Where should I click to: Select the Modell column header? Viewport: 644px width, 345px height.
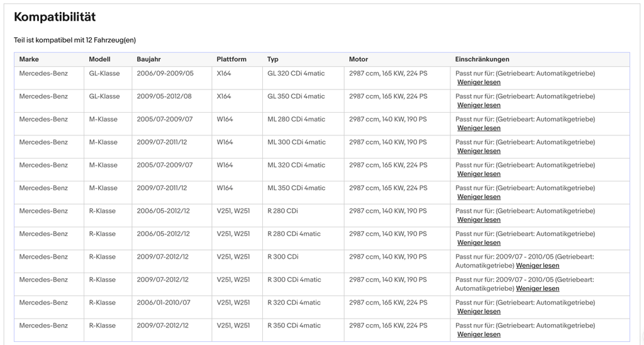point(99,59)
